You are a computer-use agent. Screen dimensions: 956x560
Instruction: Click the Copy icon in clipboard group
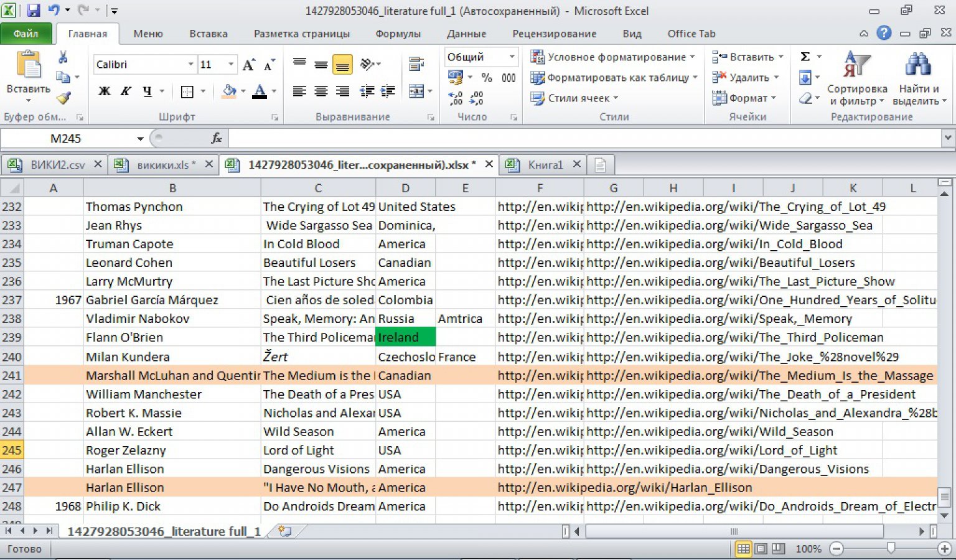[x=63, y=77]
